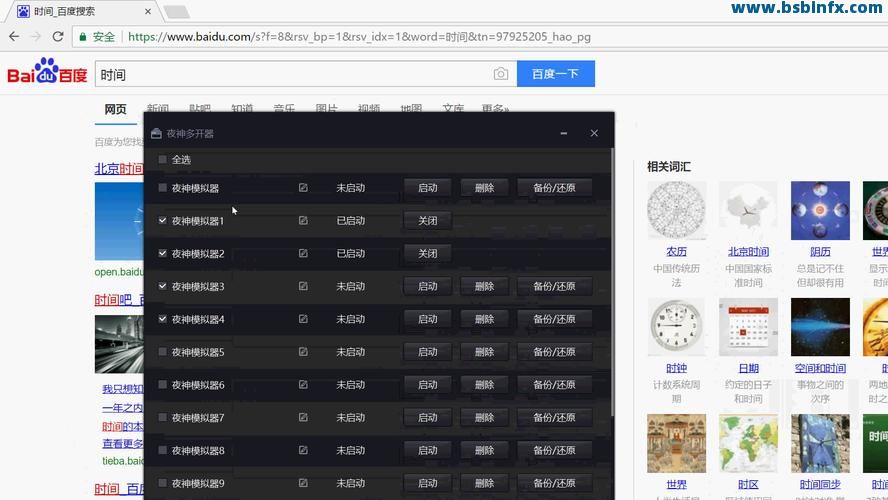Toggle the 全选 checkbox
The image size is (888, 500).
[163, 159]
